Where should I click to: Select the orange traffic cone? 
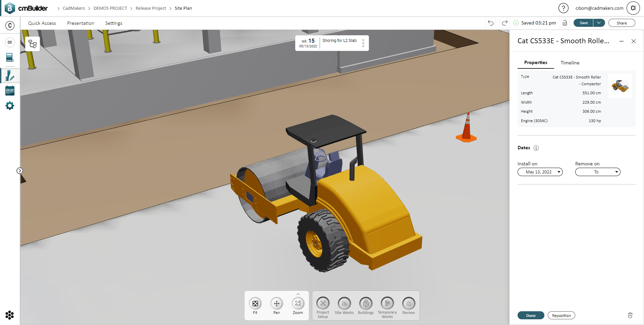coord(467,128)
